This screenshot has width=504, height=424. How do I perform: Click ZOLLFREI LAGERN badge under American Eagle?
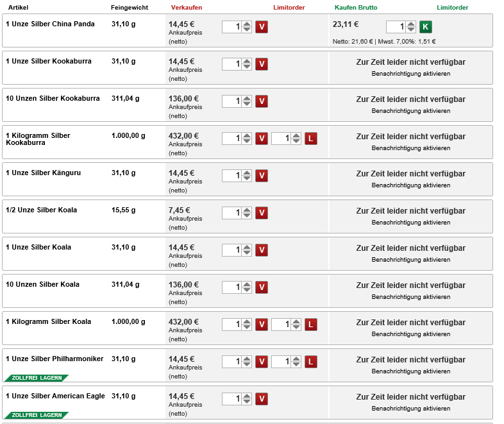[36, 415]
